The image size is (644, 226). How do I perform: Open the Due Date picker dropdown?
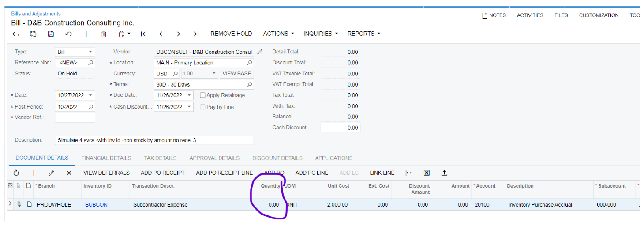(190, 95)
